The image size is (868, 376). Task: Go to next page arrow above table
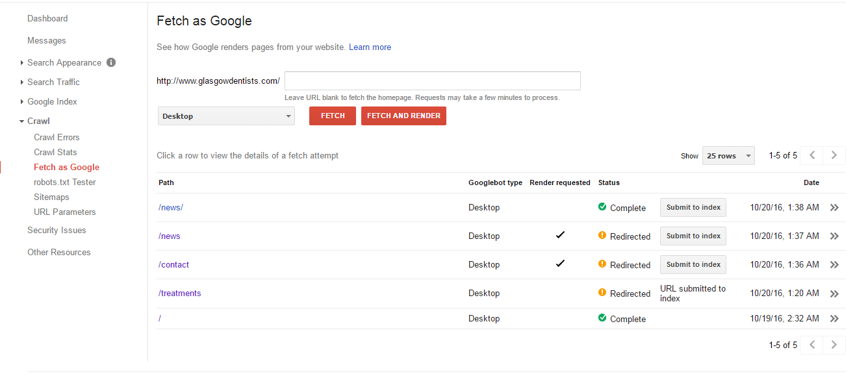pos(834,155)
